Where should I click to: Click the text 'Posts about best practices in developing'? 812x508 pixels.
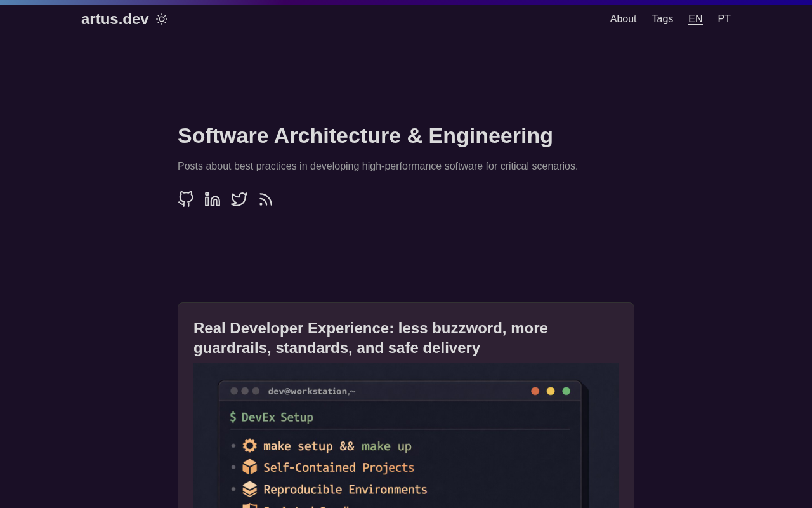coord(268,166)
